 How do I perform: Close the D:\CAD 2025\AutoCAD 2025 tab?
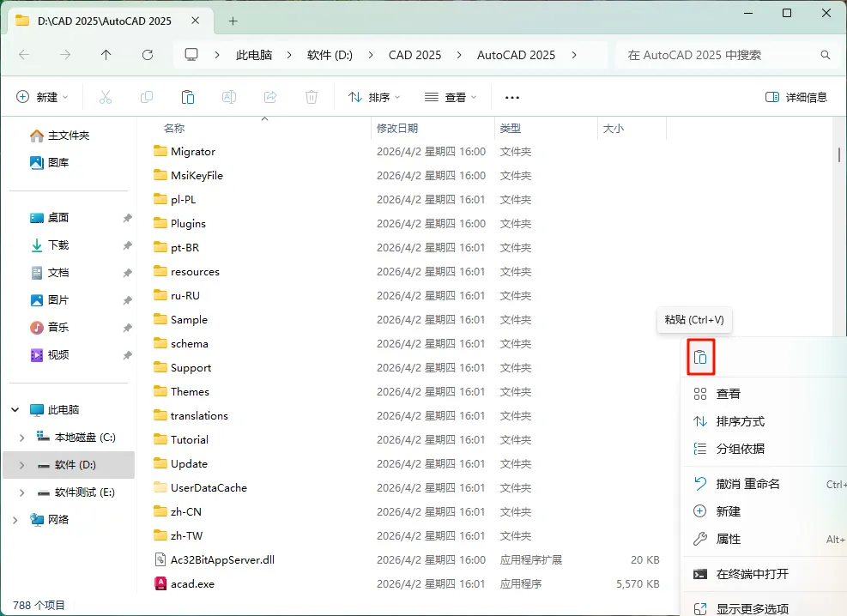tap(196, 21)
